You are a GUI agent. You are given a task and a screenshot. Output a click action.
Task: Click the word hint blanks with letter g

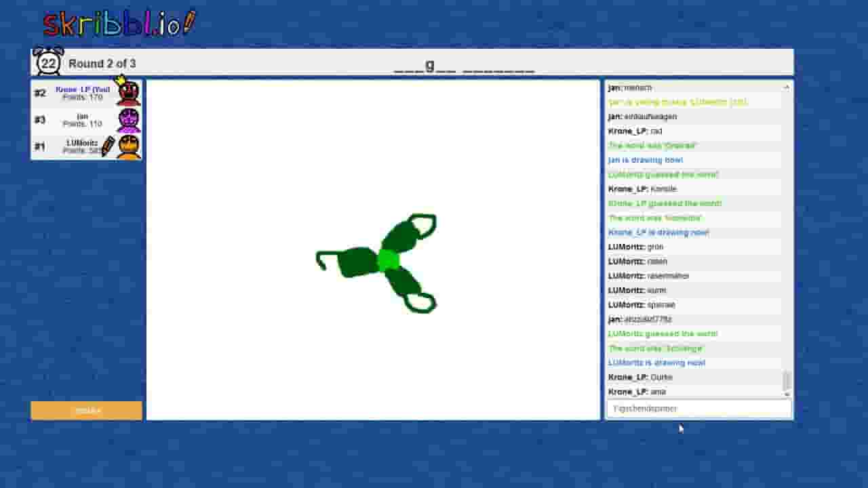(464, 66)
